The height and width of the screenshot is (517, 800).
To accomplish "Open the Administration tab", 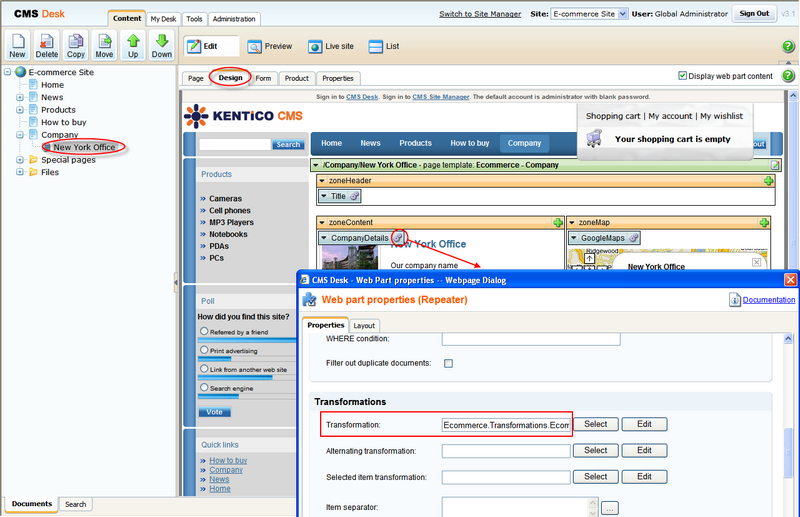I will (234, 19).
